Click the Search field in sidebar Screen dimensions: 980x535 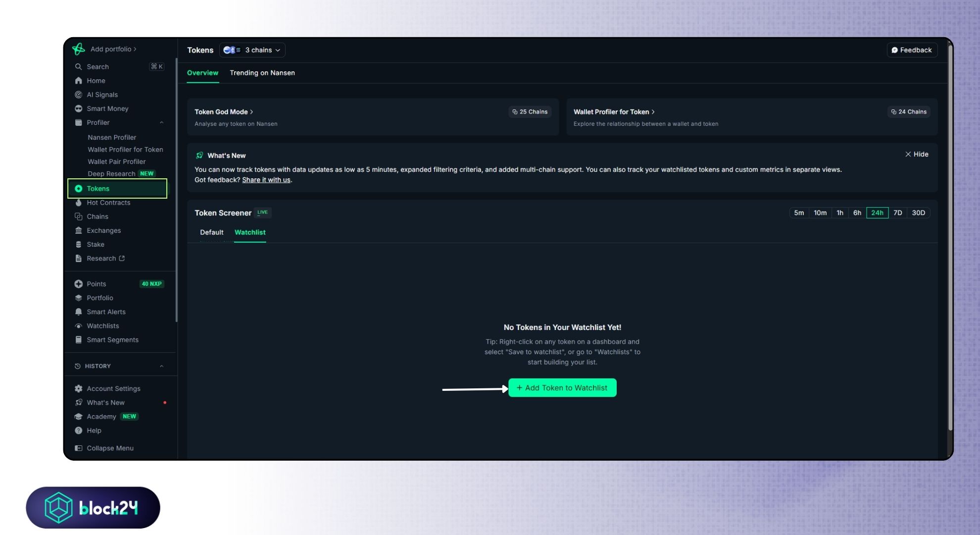120,66
